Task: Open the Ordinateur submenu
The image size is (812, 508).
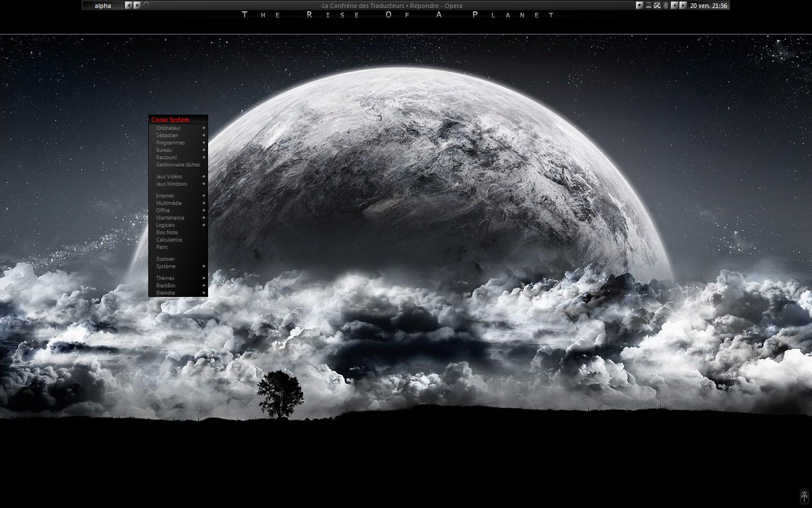Action: click(178, 128)
